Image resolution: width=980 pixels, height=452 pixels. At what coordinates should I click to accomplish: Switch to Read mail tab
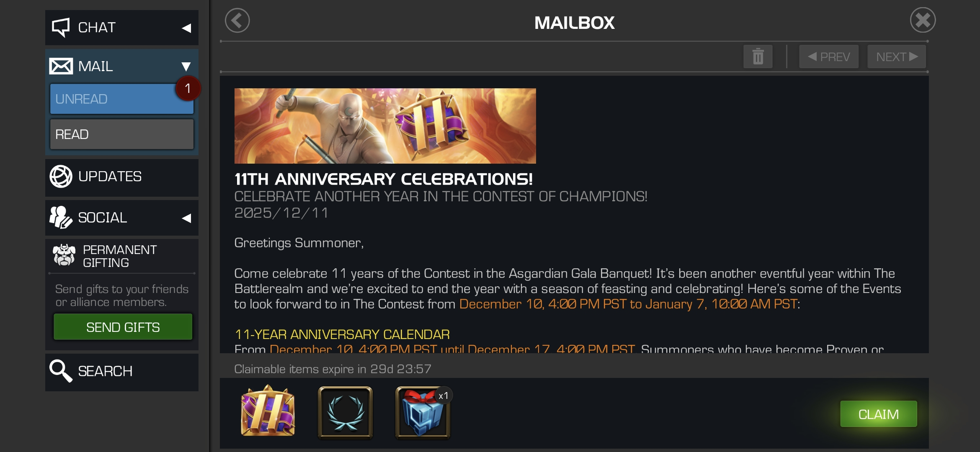(122, 134)
